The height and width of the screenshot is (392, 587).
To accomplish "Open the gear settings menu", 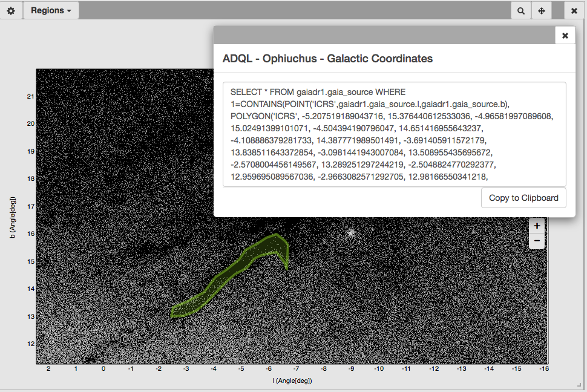I will coord(10,10).
